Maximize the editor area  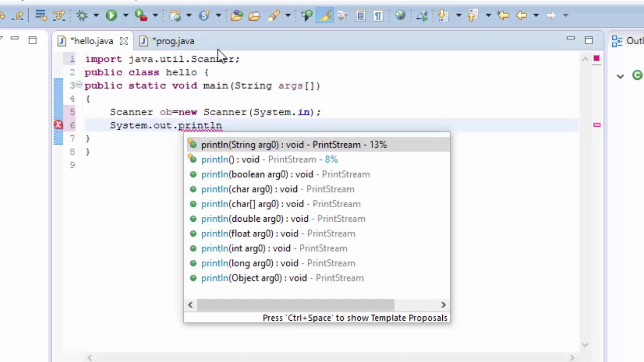click(x=589, y=40)
